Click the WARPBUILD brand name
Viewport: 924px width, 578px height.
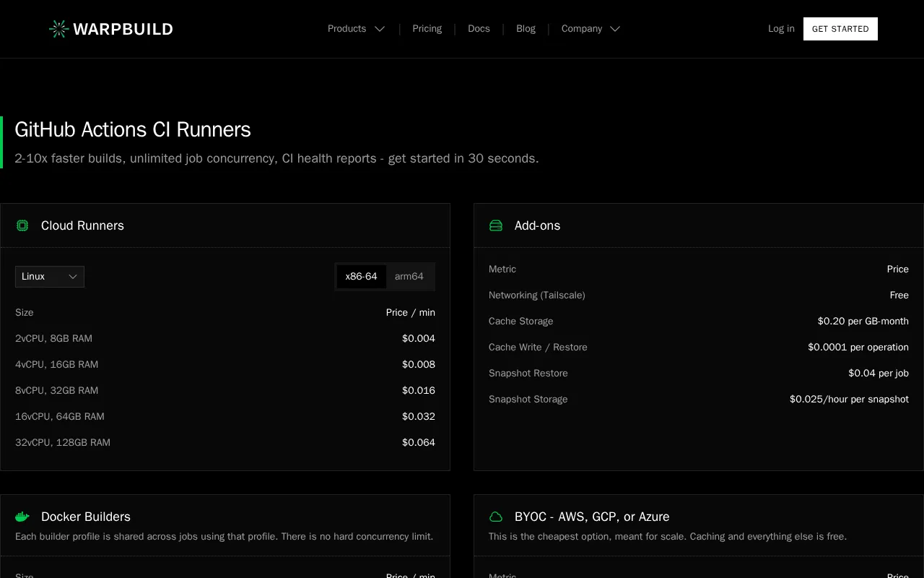click(123, 29)
